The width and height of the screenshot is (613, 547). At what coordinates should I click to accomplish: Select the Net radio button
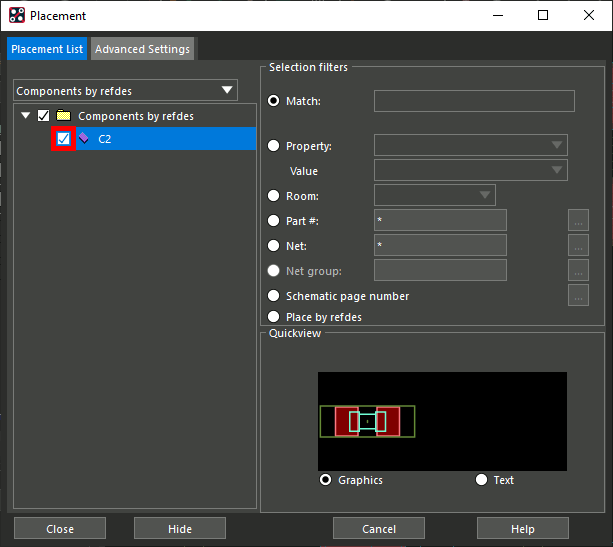click(273, 246)
